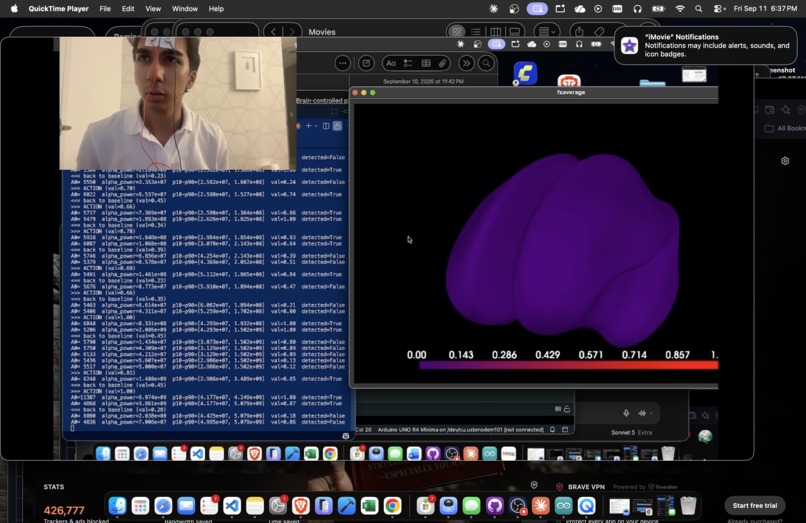Open Brave browser from the Dock
This screenshot has height=523, width=806.
click(301, 506)
